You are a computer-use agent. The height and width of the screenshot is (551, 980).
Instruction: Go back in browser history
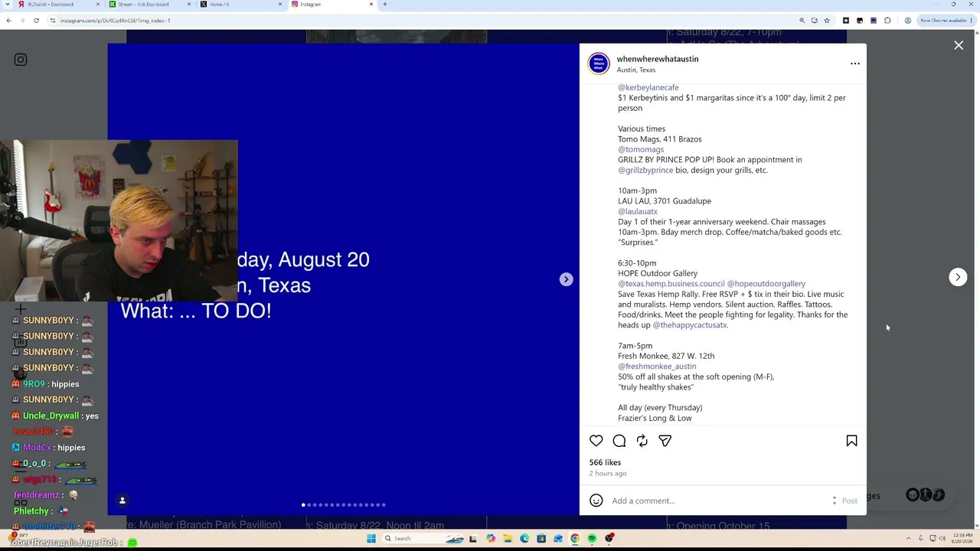pos(8,21)
